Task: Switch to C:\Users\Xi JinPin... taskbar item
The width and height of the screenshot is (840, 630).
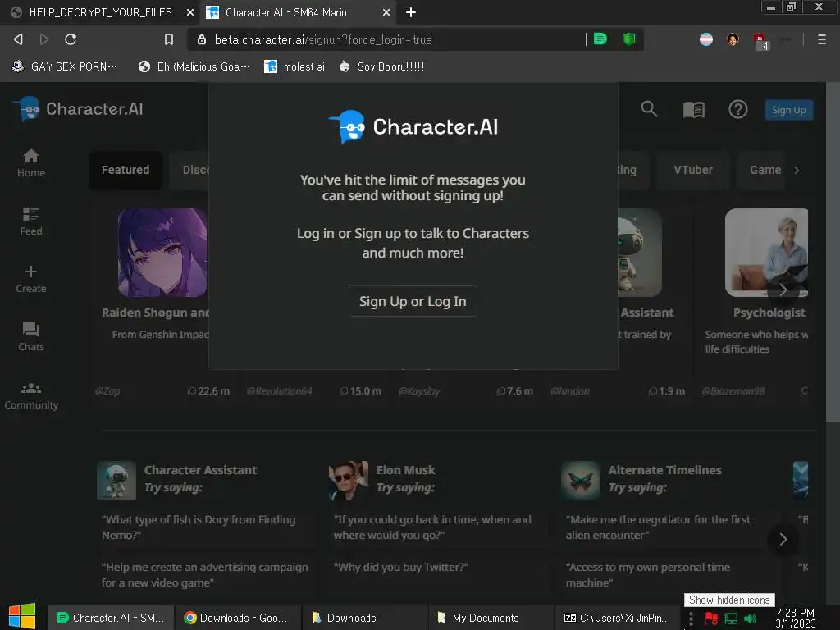Action: point(619,618)
